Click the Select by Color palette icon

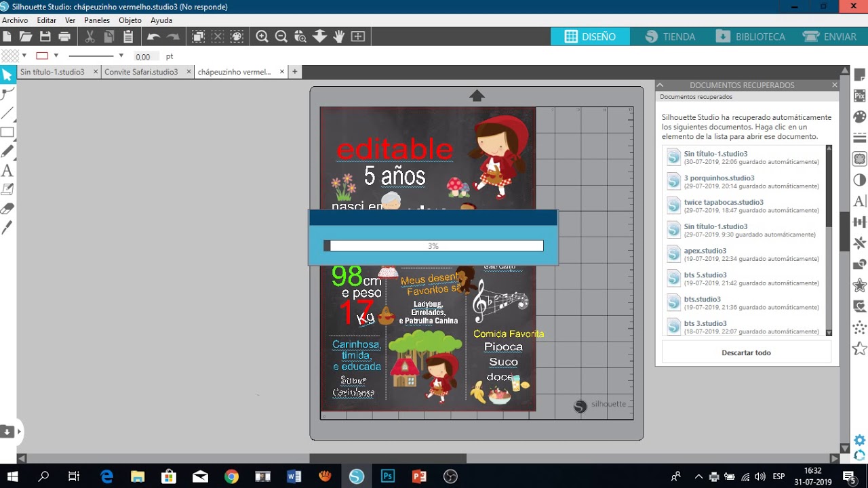(237, 37)
